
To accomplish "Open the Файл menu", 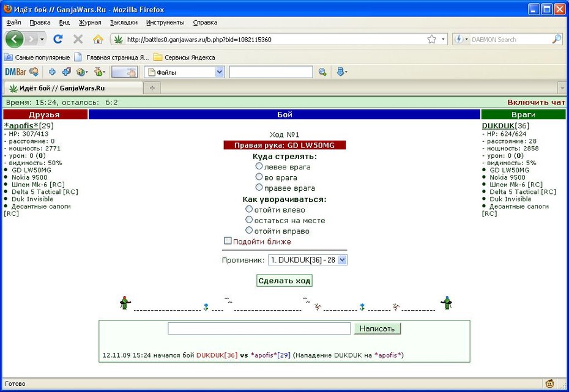I will [x=13, y=22].
